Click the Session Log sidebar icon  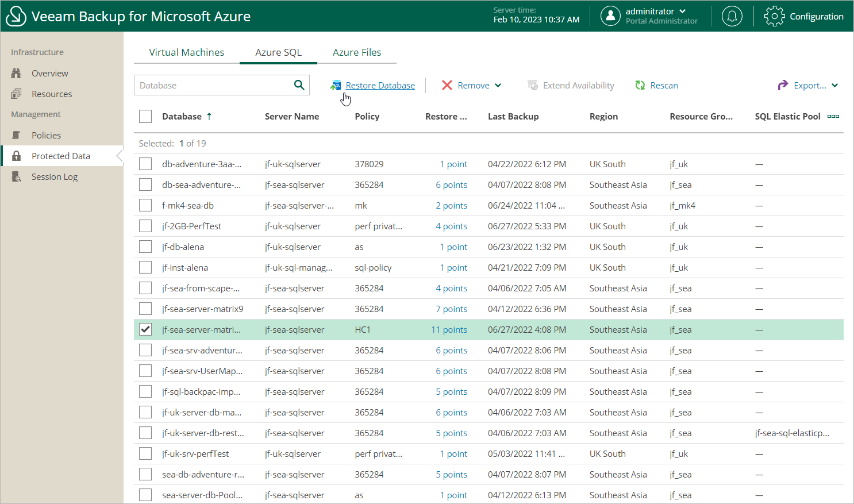click(17, 177)
